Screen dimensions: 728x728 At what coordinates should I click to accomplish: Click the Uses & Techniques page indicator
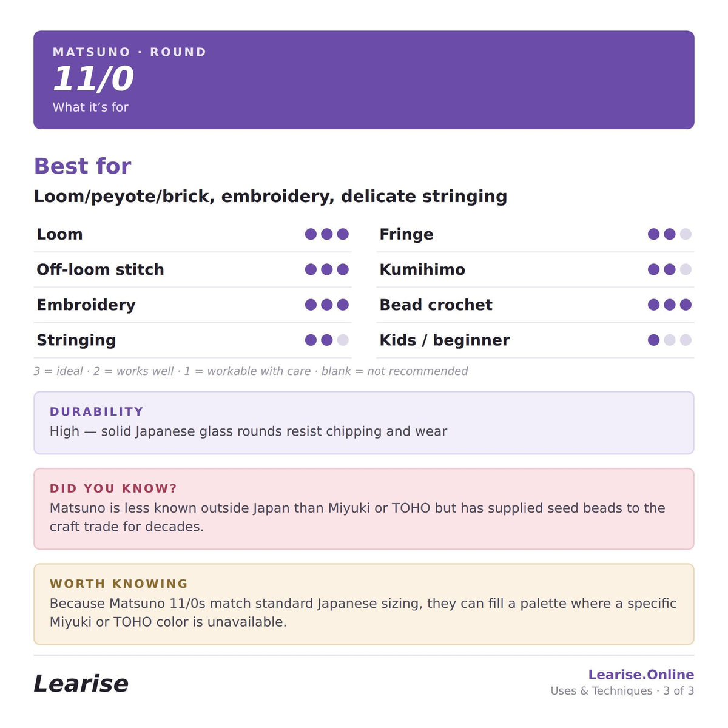tap(622, 691)
